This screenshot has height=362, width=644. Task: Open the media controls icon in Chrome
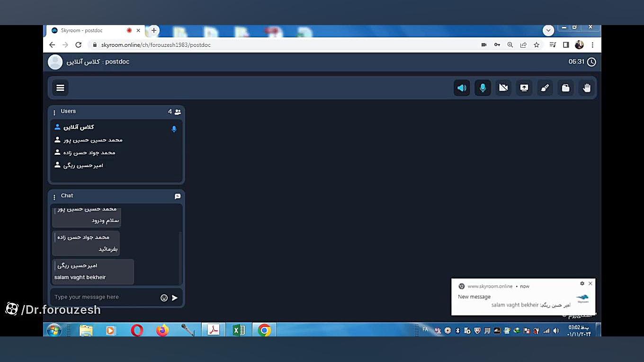[553, 45]
